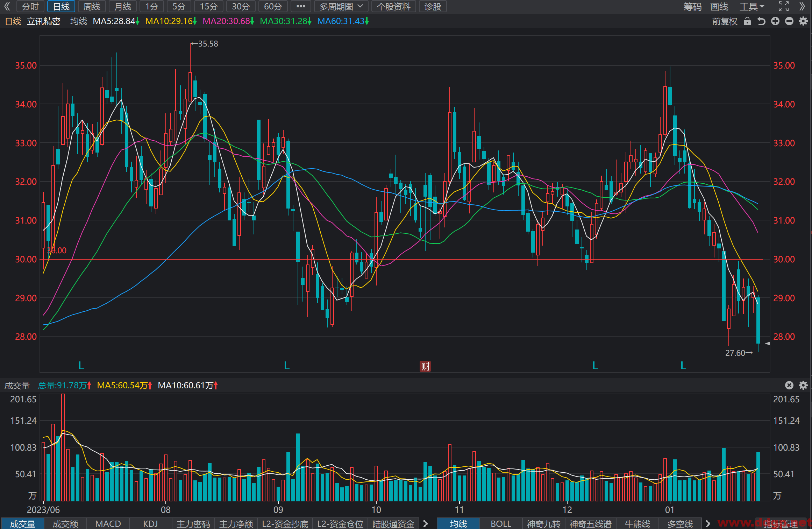The width and height of the screenshot is (812, 529).
Task: Switch to 周线 weekly period
Action: (92, 6)
